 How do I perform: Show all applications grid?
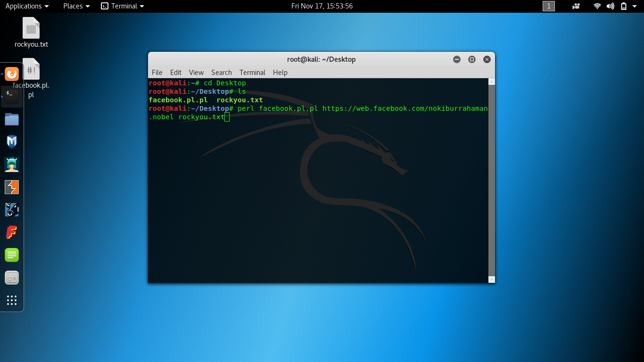[12, 300]
